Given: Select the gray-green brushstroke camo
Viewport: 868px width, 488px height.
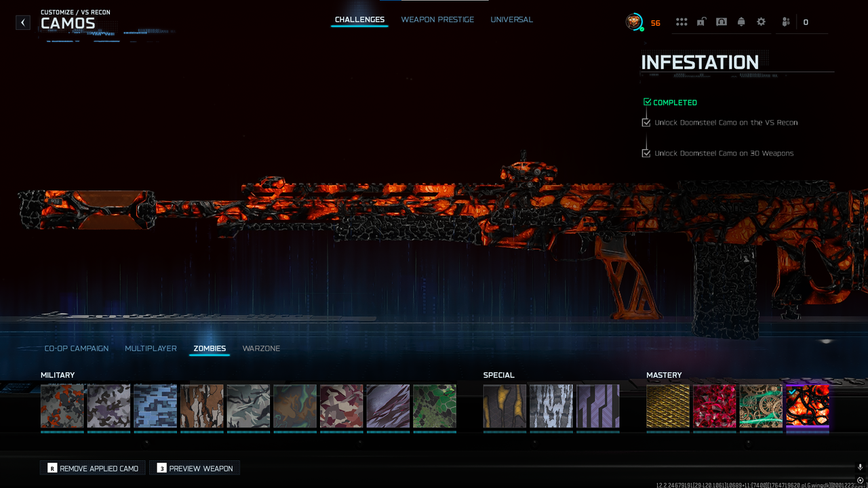Looking at the screenshot, I should [x=248, y=406].
